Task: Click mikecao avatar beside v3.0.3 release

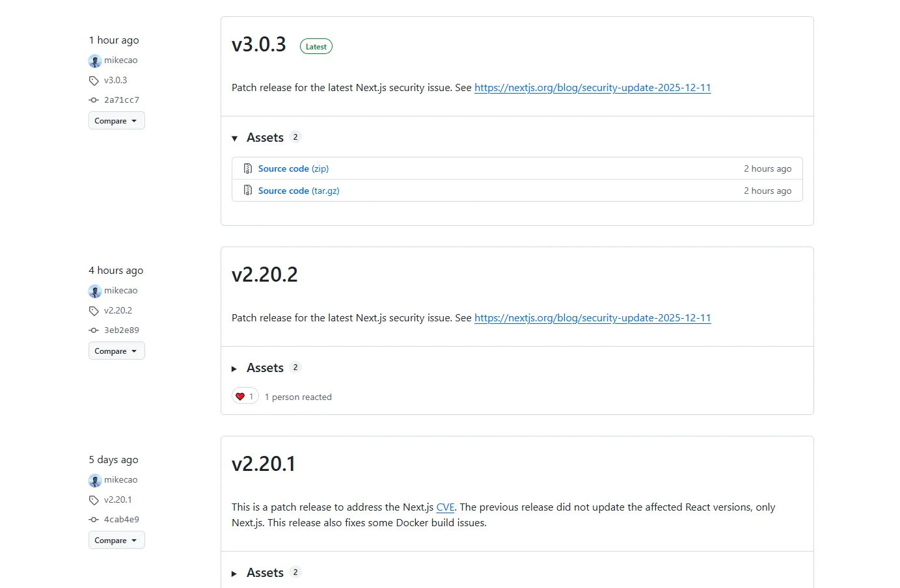Action: pos(95,61)
